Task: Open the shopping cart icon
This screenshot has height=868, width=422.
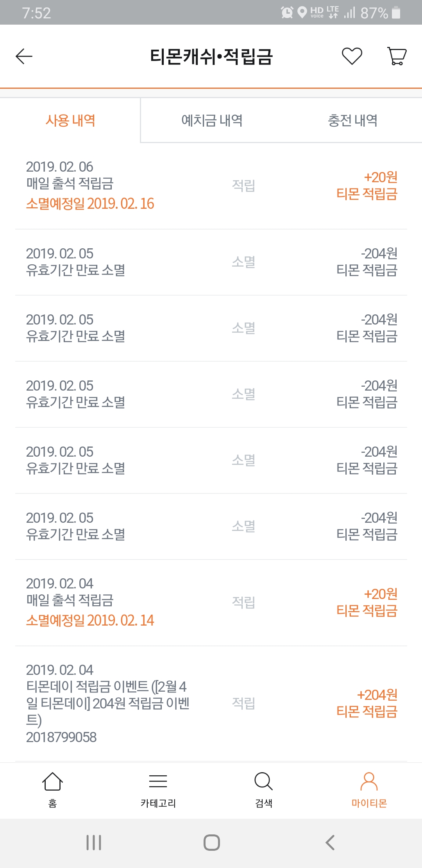Action: tap(397, 56)
